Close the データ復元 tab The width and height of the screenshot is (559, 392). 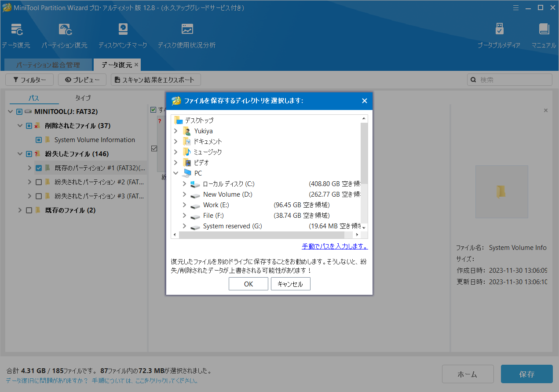[136, 65]
